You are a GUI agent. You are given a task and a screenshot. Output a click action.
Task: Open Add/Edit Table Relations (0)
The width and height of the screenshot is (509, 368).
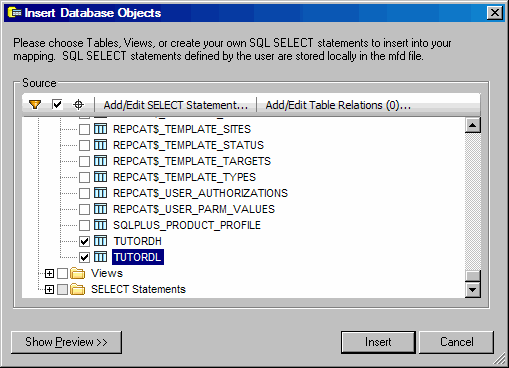coord(338,105)
